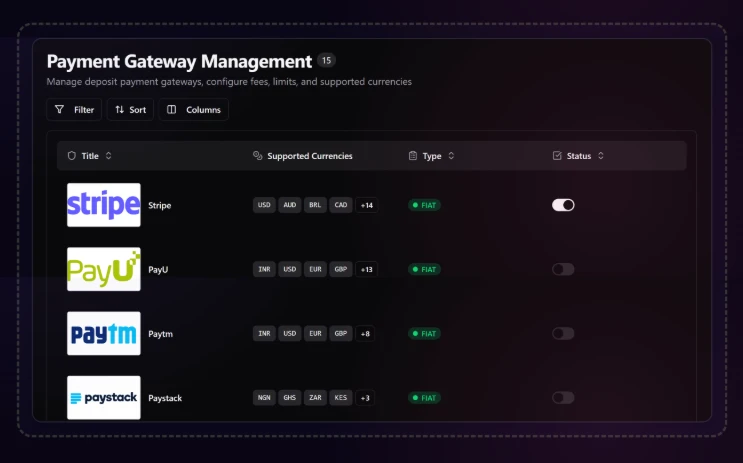This screenshot has width=743, height=463.
Task: Click the FIAT type badge for PayU
Action: tap(424, 269)
